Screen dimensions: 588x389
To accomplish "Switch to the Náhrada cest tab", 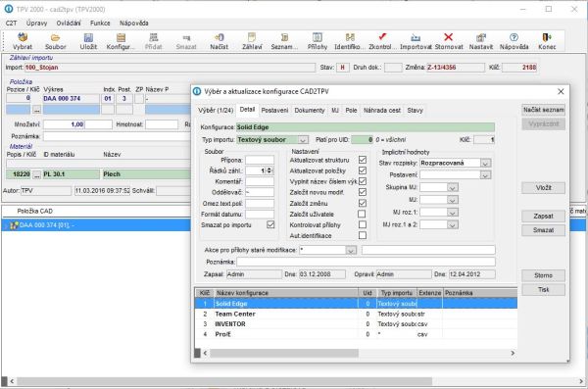I will pos(382,111).
